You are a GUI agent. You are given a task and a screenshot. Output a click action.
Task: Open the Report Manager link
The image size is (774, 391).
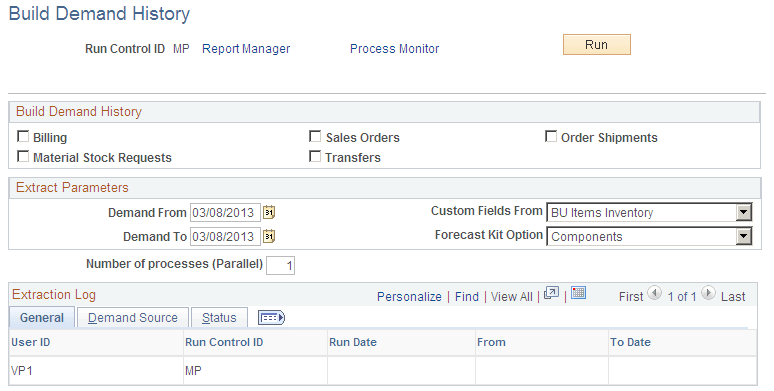coord(246,49)
